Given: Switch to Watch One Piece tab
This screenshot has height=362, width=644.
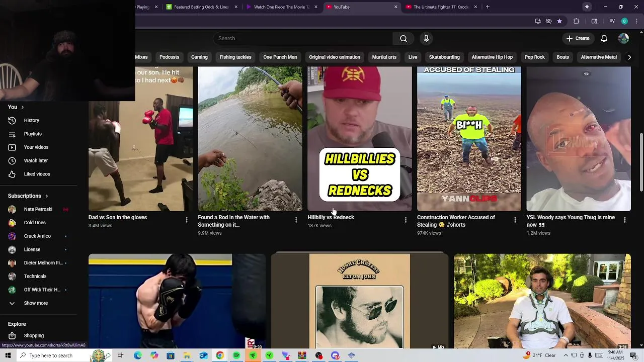Looking at the screenshot, I should pos(282,7).
